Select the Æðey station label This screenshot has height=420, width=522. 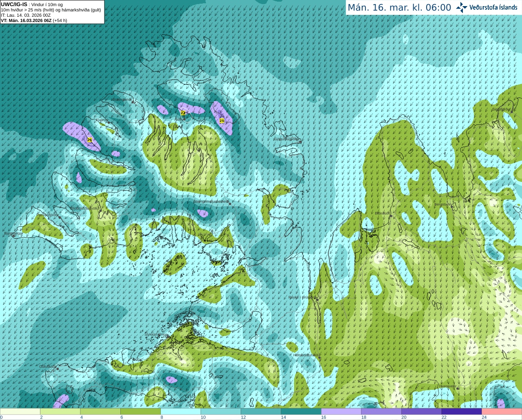pos(179,119)
